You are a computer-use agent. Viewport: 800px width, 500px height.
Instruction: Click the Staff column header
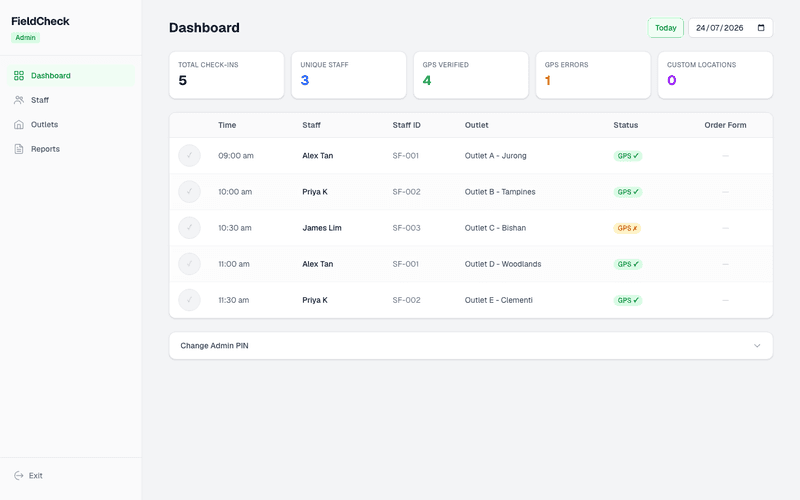coord(311,125)
